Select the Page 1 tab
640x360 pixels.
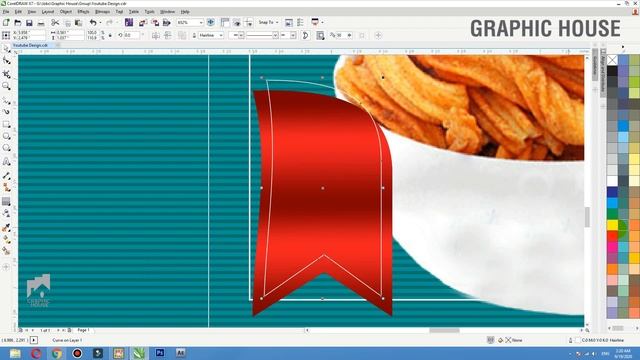[83, 330]
